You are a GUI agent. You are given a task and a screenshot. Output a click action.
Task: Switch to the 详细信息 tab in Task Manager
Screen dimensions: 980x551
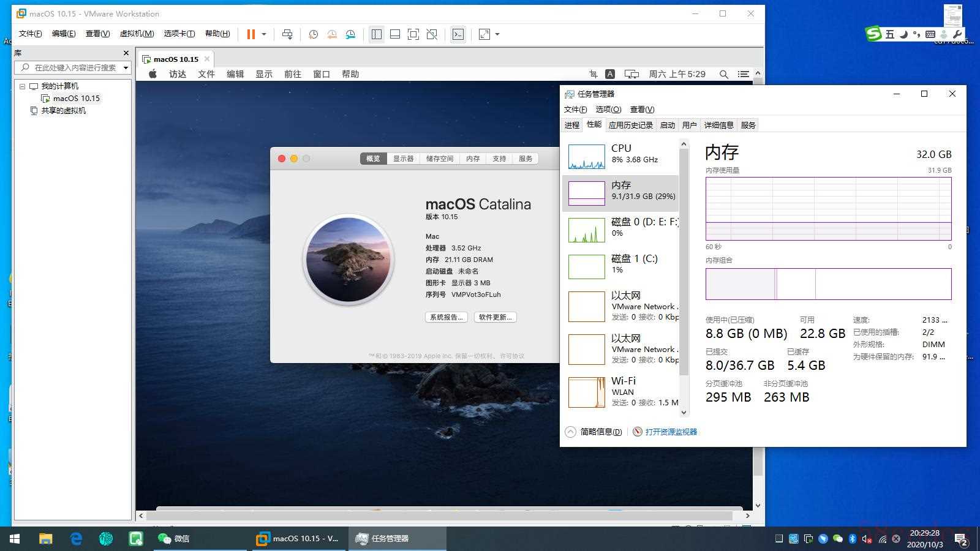718,125
